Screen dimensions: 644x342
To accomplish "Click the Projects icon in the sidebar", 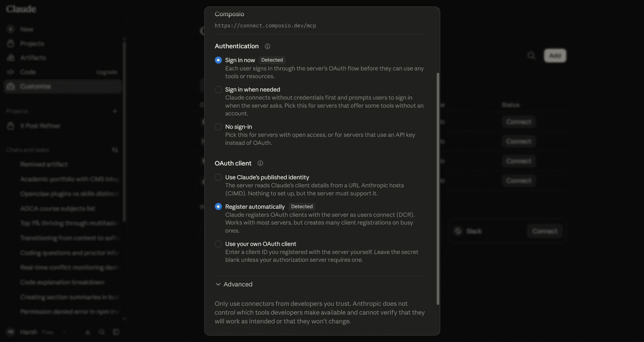I will [11, 44].
